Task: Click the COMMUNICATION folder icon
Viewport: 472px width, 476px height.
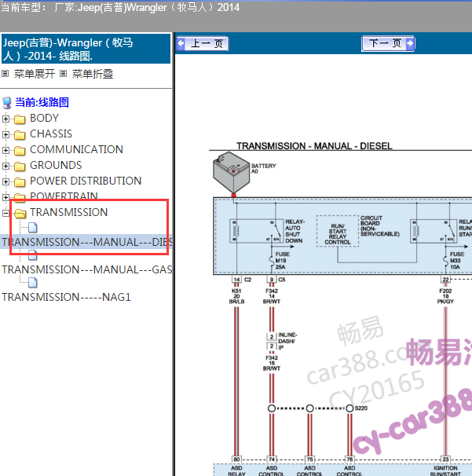Action: (20, 150)
